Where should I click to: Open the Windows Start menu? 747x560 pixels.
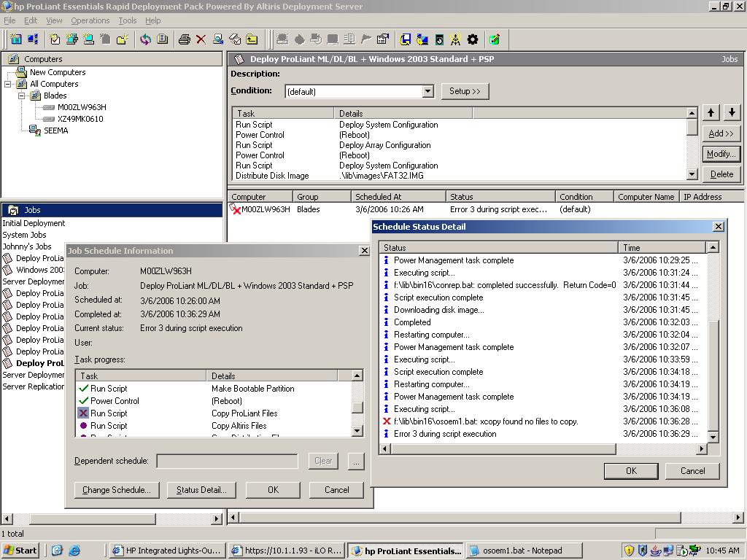pos(20,551)
